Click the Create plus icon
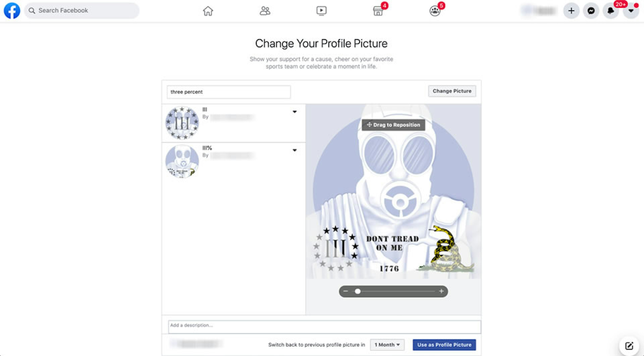Image resolution: width=644 pixels, height=356 pixels. [x=571, y=11]
